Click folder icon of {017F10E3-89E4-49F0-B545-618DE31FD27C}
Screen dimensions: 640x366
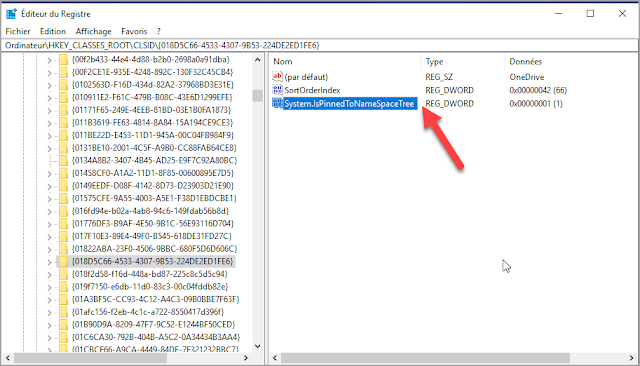click(63, 236)
